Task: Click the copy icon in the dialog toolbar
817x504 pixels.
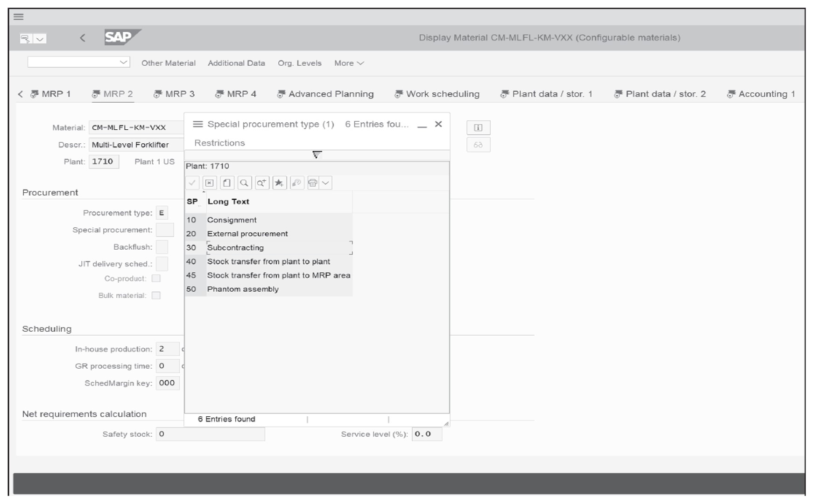Action: [227, 182]
